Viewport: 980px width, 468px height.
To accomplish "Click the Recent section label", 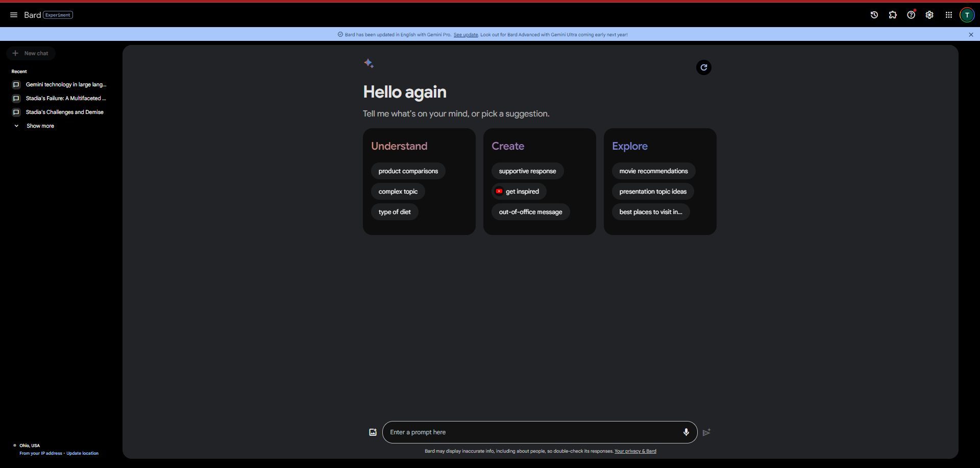I will (x=19, y=72).
